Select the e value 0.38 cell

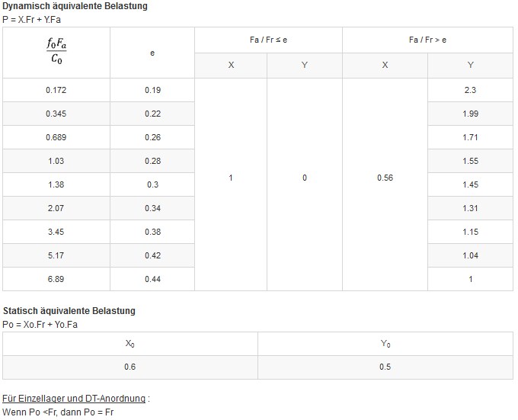click(x=152, y=232)
